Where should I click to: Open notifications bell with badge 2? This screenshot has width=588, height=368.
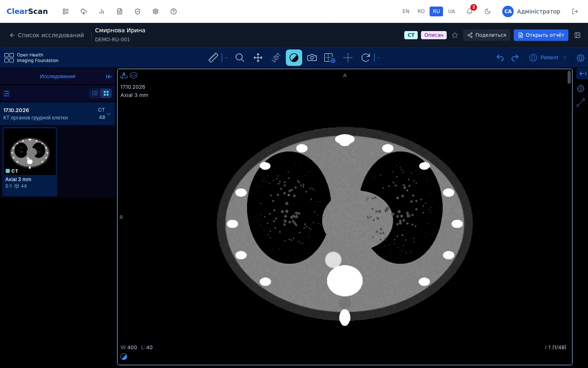(470, 11)
